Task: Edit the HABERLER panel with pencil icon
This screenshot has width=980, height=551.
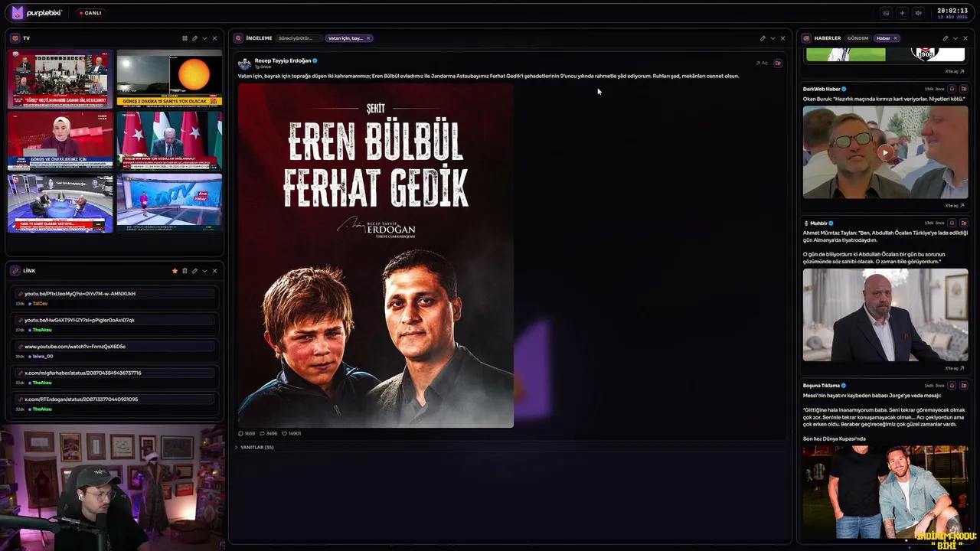Action: (x=945, y=38)
